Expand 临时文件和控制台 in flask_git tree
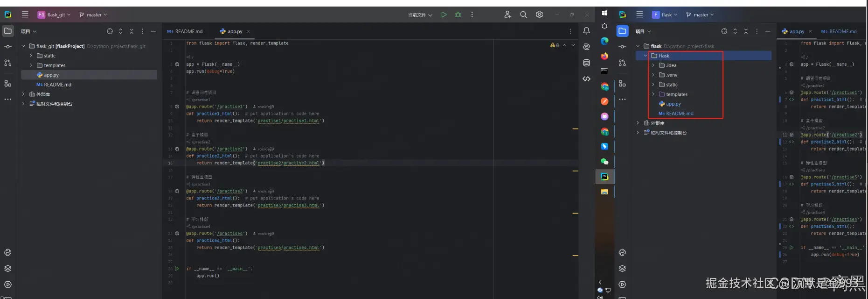 pos(23,104)
